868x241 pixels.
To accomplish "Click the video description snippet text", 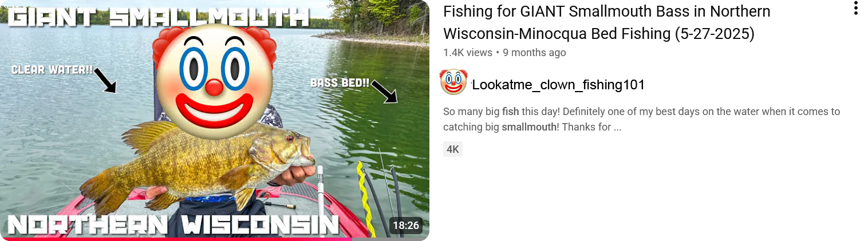I will click(641, 119).
